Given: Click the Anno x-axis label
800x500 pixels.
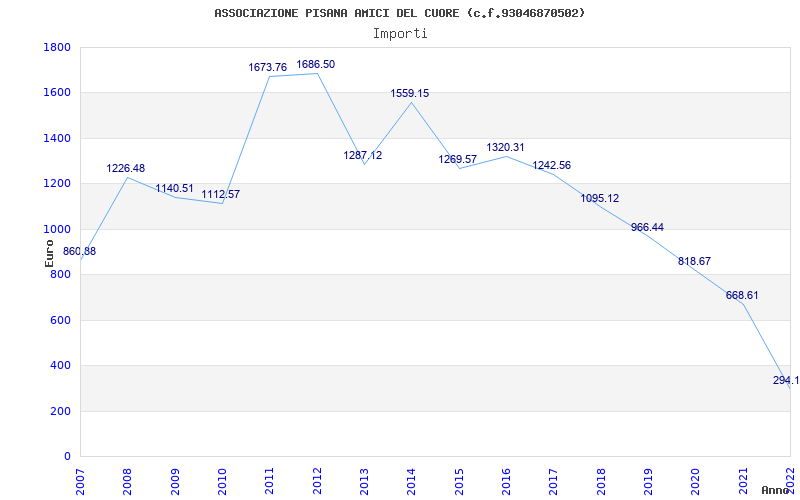Looking at the screenshot, I should point(776,490).
